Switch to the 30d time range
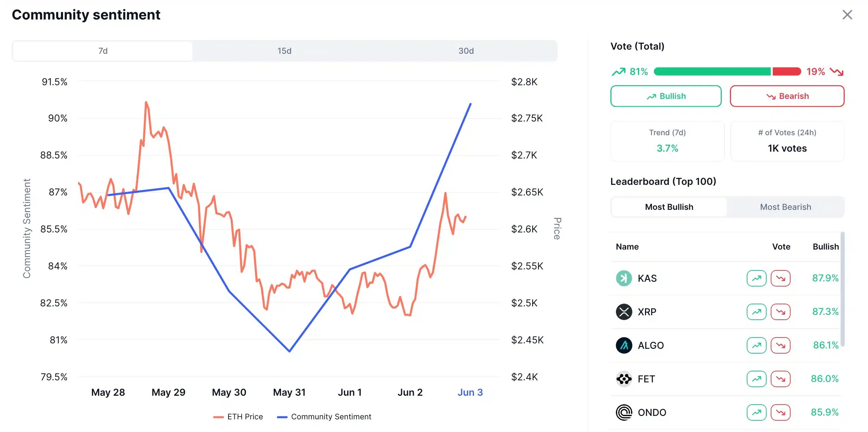 (x=466, y=51)
